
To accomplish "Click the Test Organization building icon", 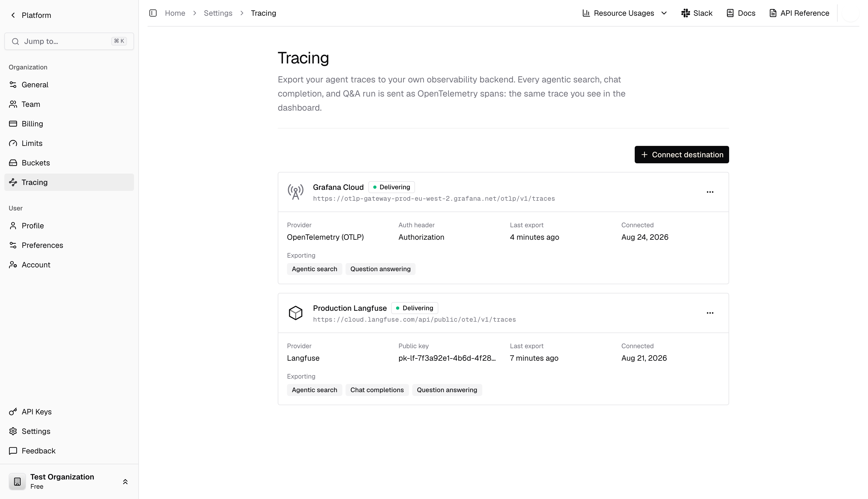I will [x=17, y=482].
